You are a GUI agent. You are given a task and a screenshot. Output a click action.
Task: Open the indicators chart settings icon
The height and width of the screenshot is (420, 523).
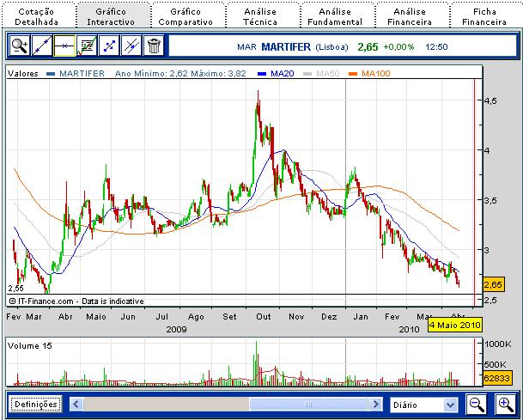pyautogui.click(x=86, y=46)
